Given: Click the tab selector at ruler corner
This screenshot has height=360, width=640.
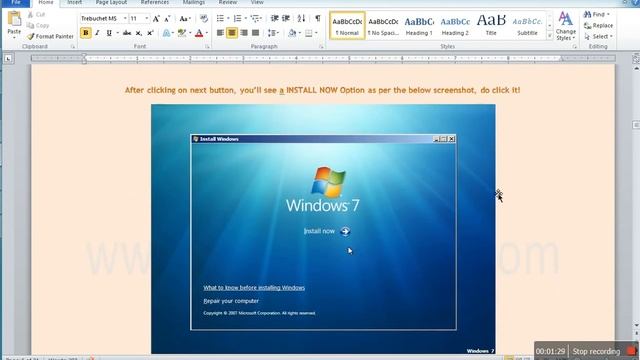Looking at the screenshot, I should 8,59.
